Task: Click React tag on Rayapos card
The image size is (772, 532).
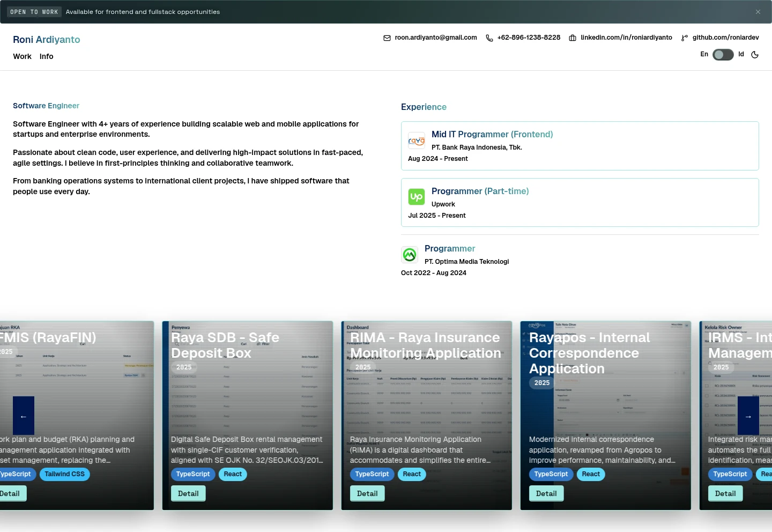Action: pos(591,474)
